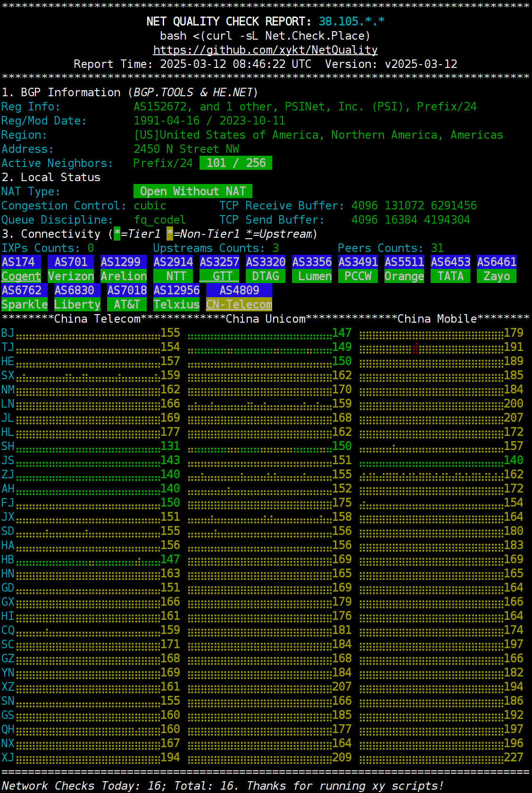Viewport: 532px width, 793px height.
Task: Select the Telxius provider label
Action: tap(176, 305)
